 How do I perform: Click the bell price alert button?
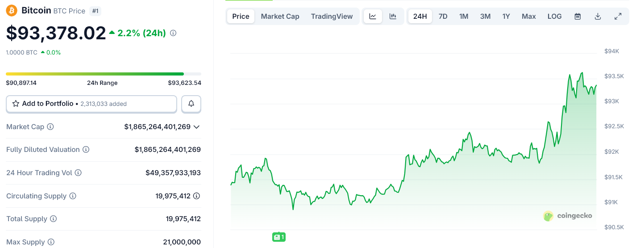coord(191,104)
